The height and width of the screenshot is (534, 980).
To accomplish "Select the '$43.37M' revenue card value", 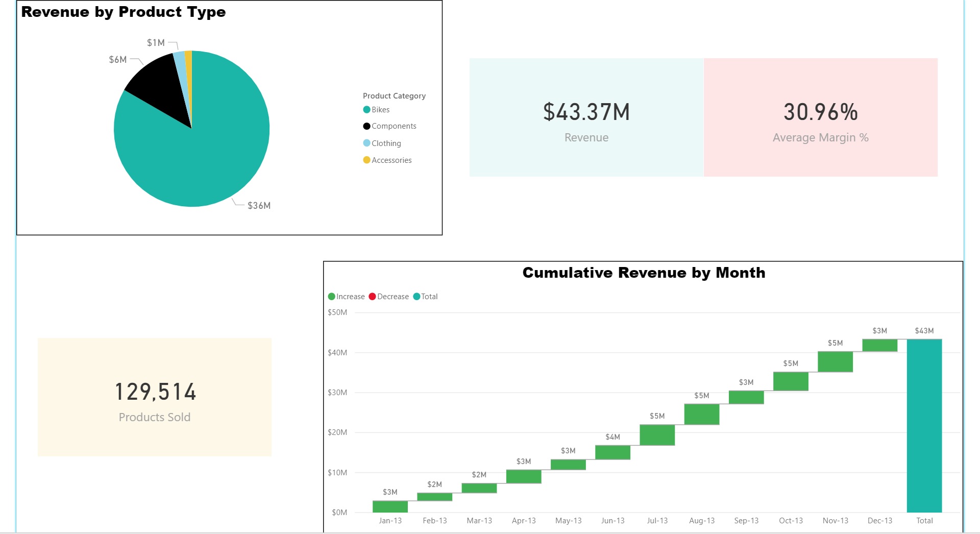I will coord(586,112).
